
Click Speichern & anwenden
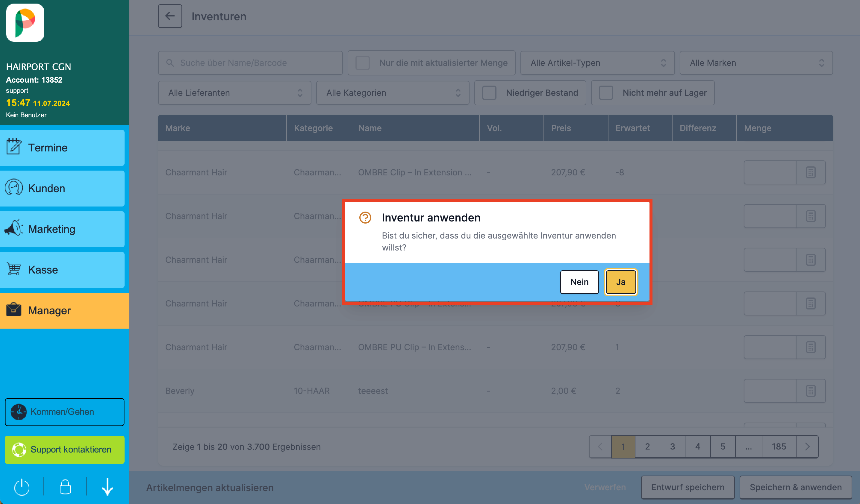[x=796, y=487]
